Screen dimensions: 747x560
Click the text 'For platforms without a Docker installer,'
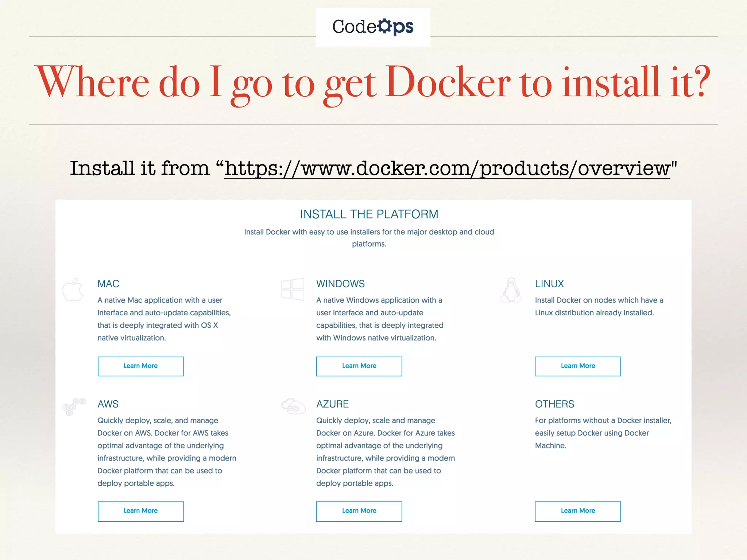click(x=603, y=421)
